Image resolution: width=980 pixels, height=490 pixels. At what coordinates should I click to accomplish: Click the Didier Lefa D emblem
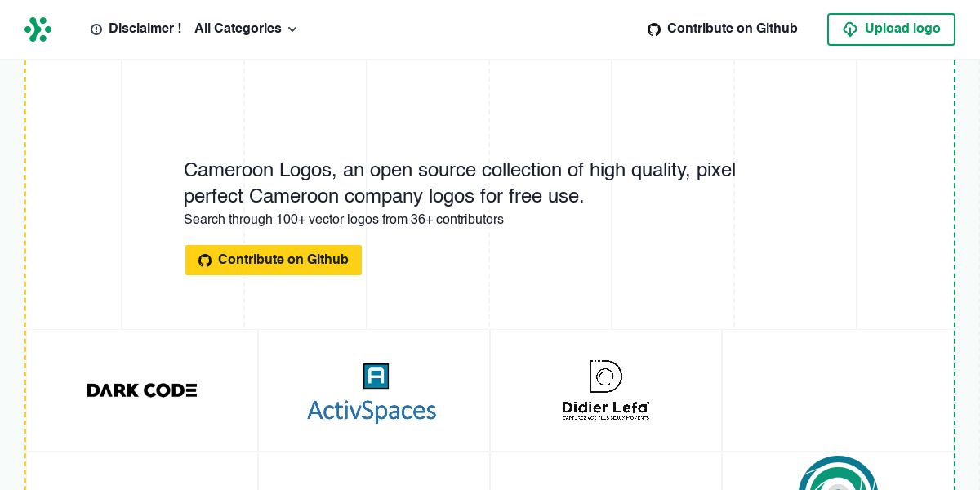point(606,376)
